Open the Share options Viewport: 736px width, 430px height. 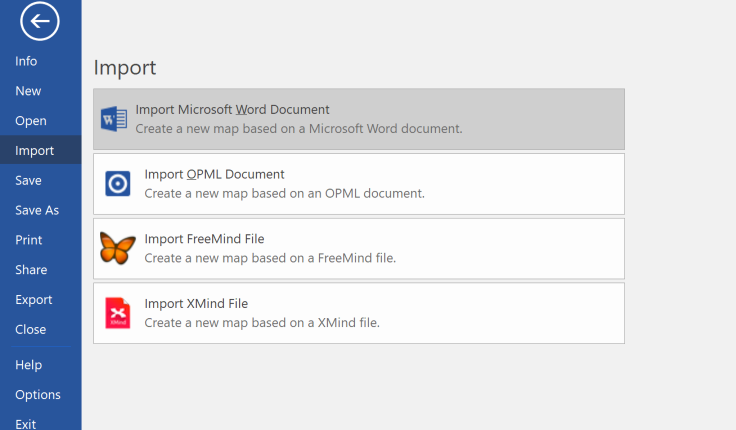click(x=31, y=270)
